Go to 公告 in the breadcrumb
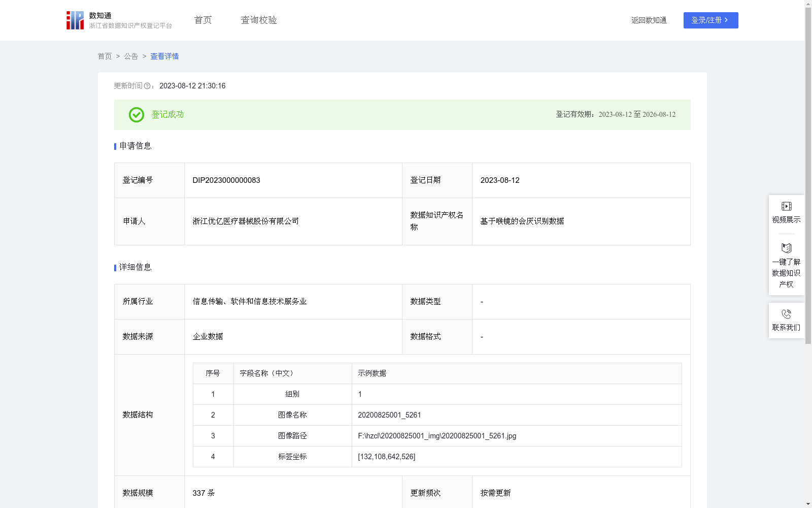This screenshot has width=812, height=508. (x=131, y=56)
